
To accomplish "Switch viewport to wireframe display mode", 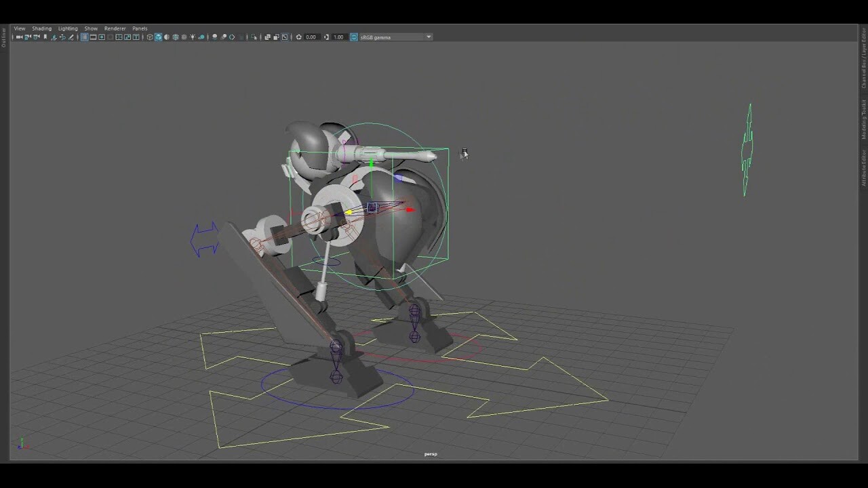I will click(x=150, y=37).
